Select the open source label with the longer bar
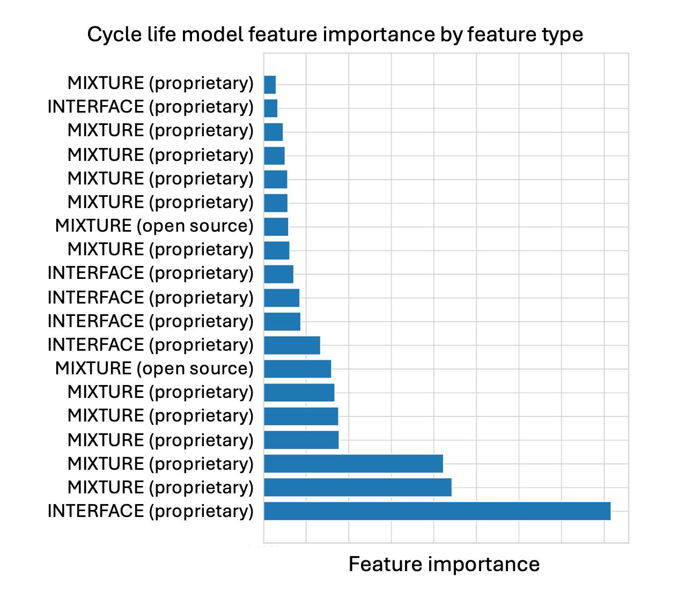This screenshot has height=606, width=700. point(154,368)
